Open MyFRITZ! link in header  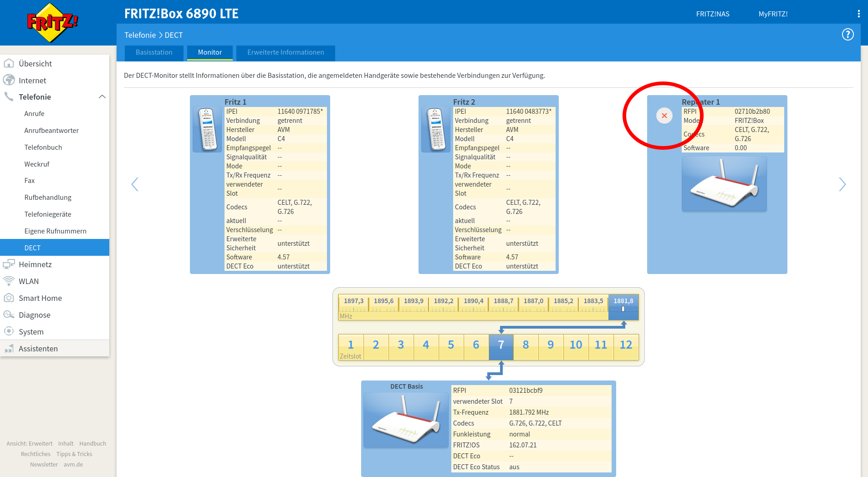(x=773, y=14)
